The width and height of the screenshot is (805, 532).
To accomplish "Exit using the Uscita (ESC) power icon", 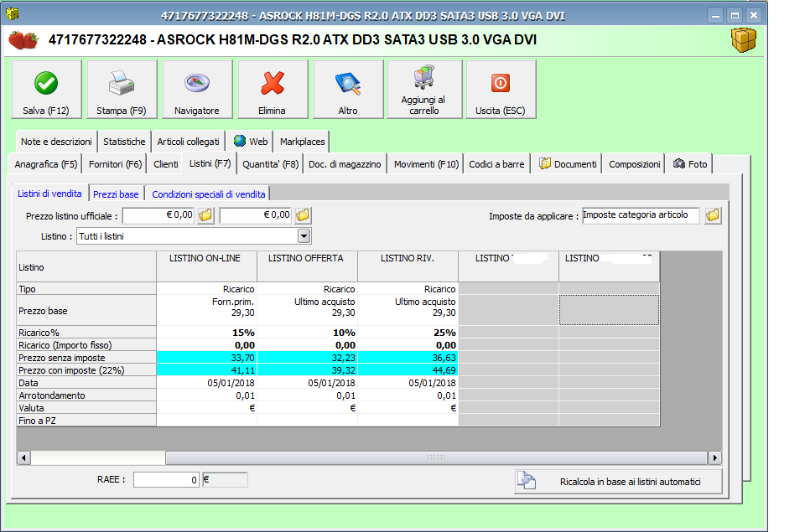I will pyautogui.click(x=500, y=83).
